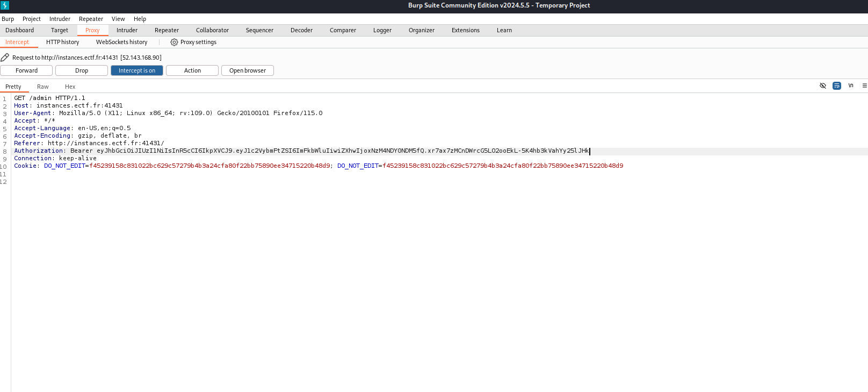Open the Project menu
Image resolution: width=868 pixels, height=392 pixels.
tap(32, 19)
